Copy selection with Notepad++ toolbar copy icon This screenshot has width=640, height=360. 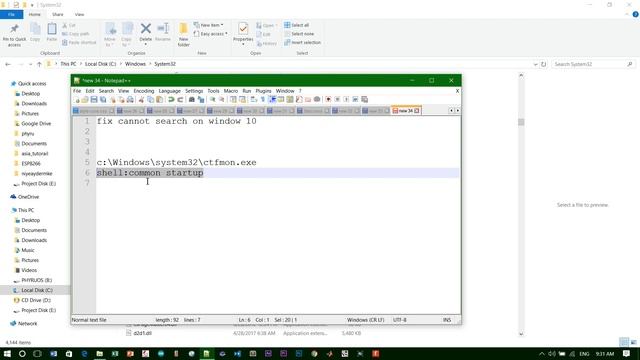point(150,100)
